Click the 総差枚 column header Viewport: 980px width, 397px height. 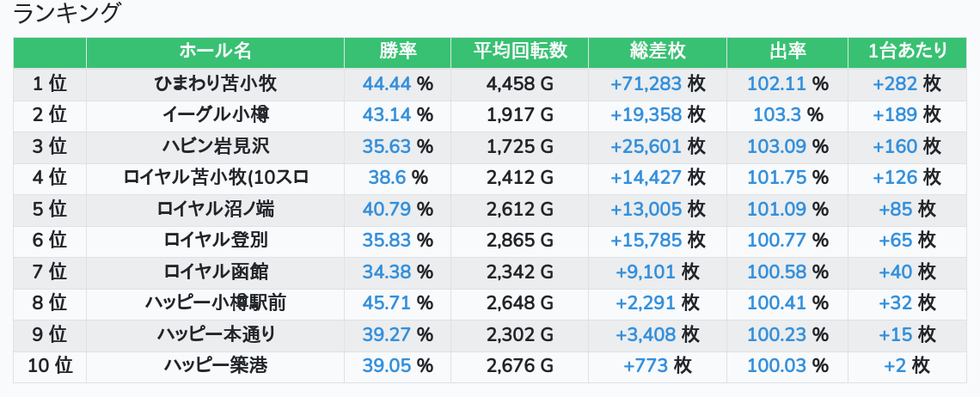[x=657, y=52]
